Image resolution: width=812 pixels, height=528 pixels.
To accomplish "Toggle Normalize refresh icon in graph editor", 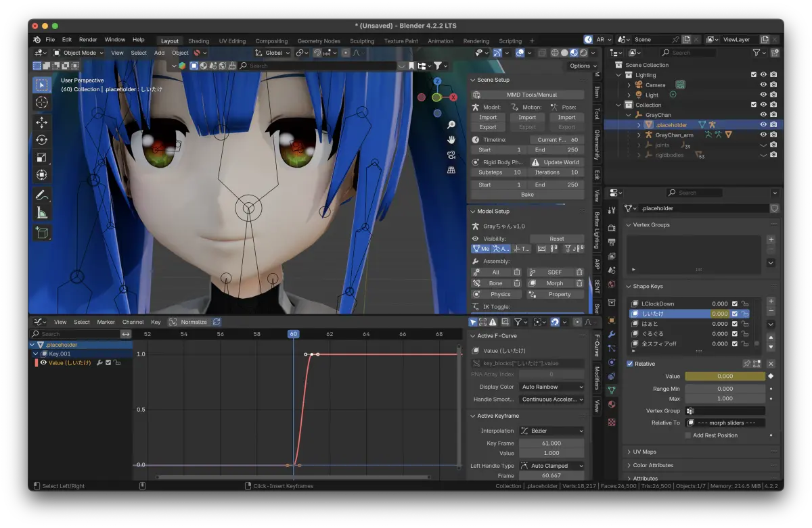I will 217,322.
